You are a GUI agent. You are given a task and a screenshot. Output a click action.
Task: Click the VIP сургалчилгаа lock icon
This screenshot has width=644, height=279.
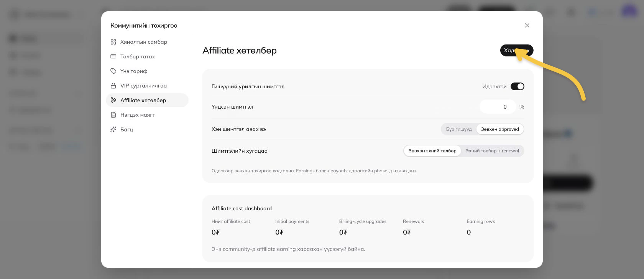[113, 86]
